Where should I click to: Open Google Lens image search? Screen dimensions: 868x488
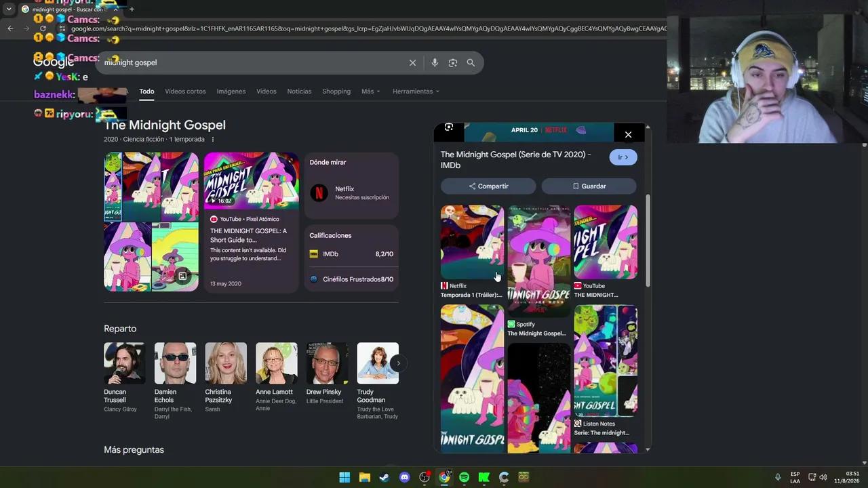452,62
